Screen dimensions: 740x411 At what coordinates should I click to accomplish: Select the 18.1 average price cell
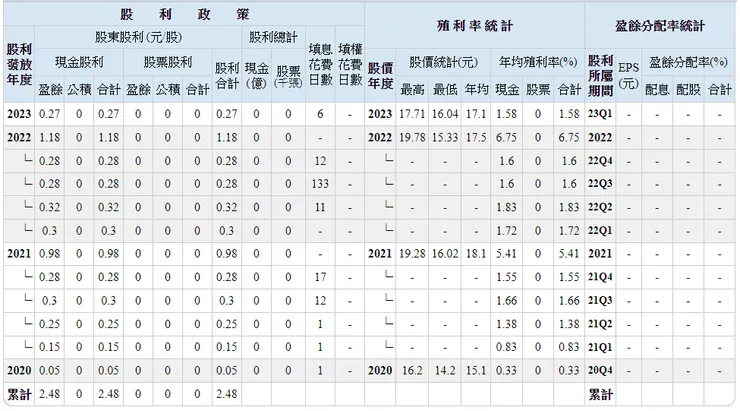[x=476, y=254]
